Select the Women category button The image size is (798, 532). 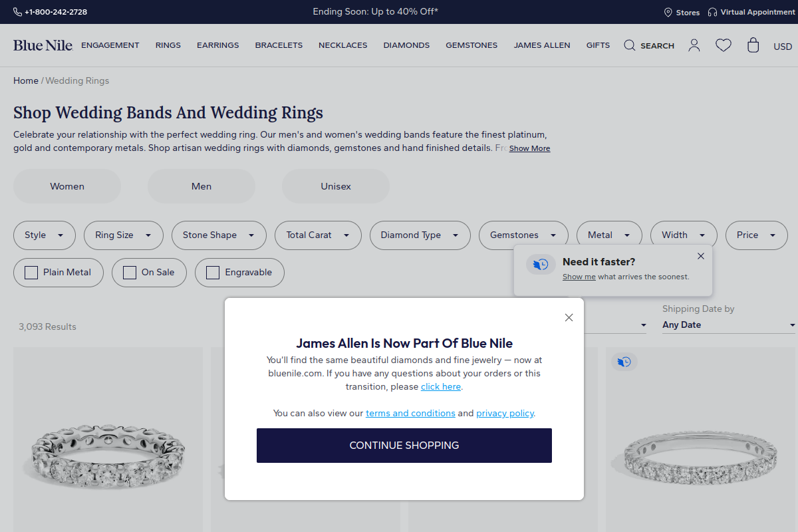pyautogui.click(x=67, y=186)
